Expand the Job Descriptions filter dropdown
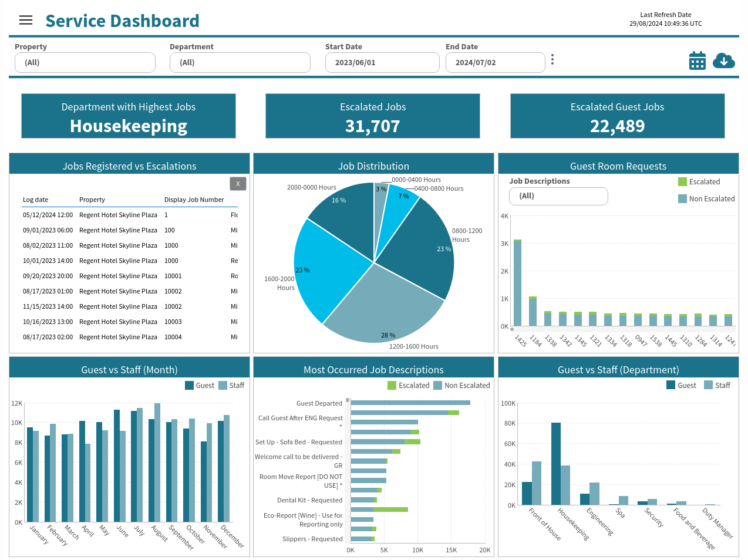Image resolution: width=748 pixels, height=560 pixels. point(558,196)
